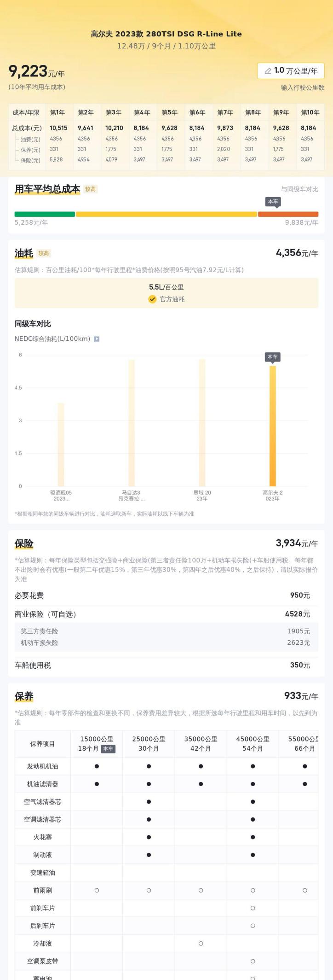Click the 较高 tag beside 油耗 heading
Screen dimensions: 333x980
44,253
